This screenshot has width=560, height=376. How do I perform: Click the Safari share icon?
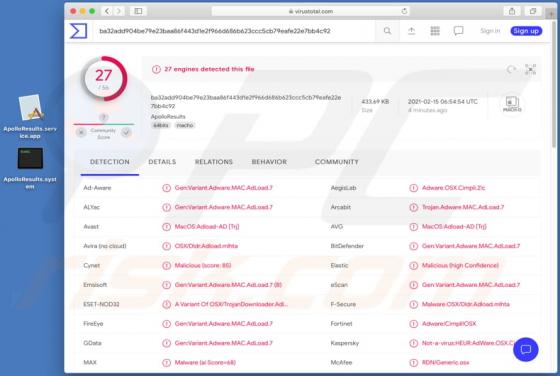click(512, 11)
